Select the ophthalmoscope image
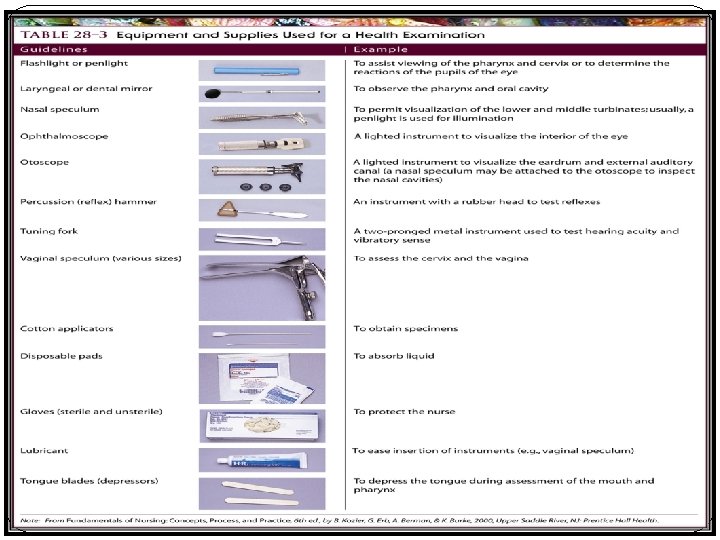The width and height of the screenshot is (720, 540). [x=262, y=144]
